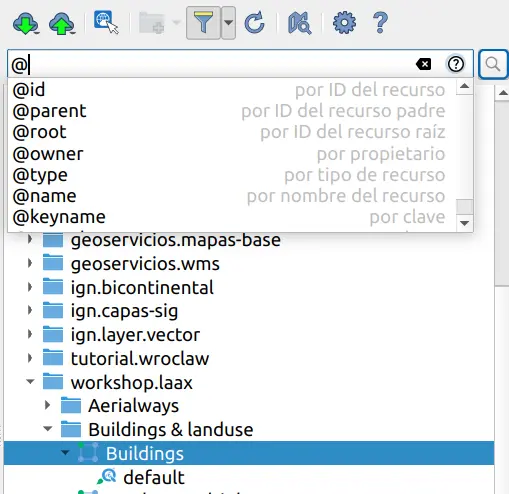
Task: Click the upload (green up arrow cloud) icon
Action: point(62,23)
